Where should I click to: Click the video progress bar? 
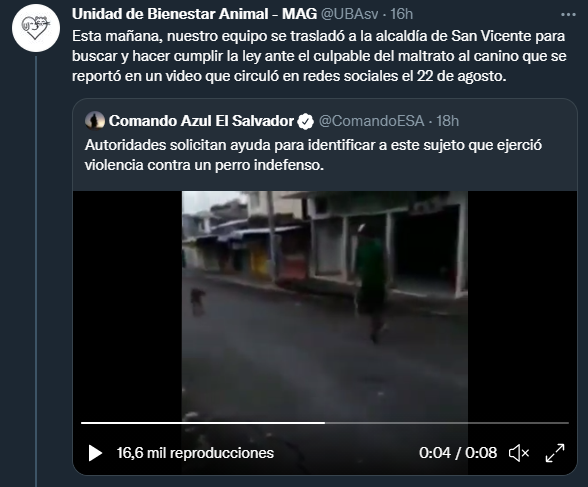point(325,423)
